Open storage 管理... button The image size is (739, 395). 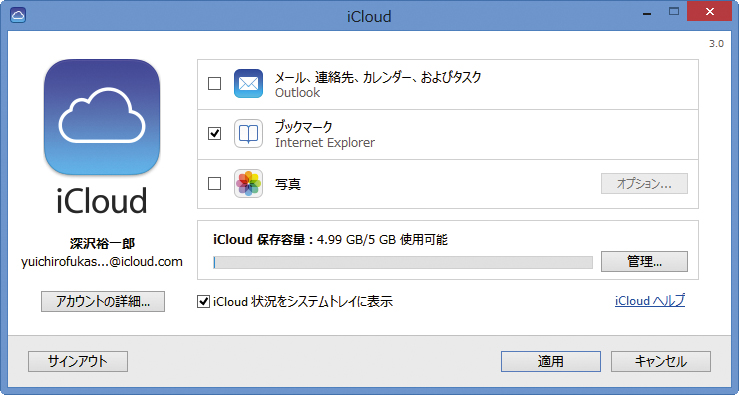(644, 262)
